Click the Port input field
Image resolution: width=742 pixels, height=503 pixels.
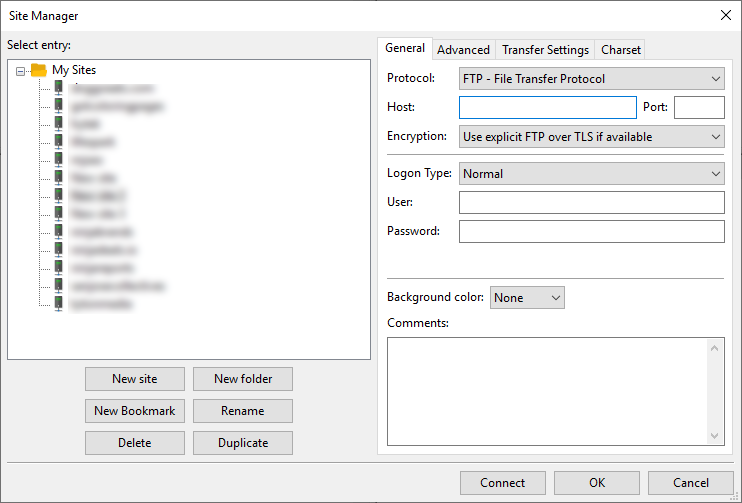[699, 107]
